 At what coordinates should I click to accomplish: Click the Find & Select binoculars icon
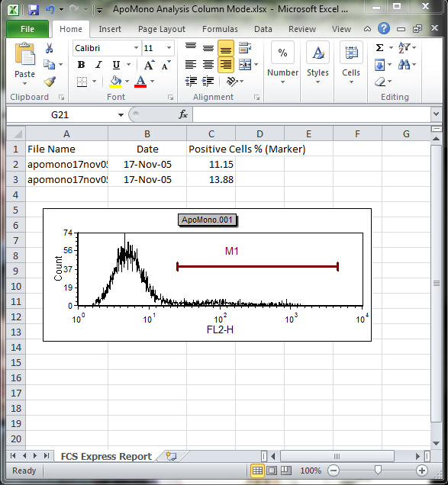[x=404, y=65]
